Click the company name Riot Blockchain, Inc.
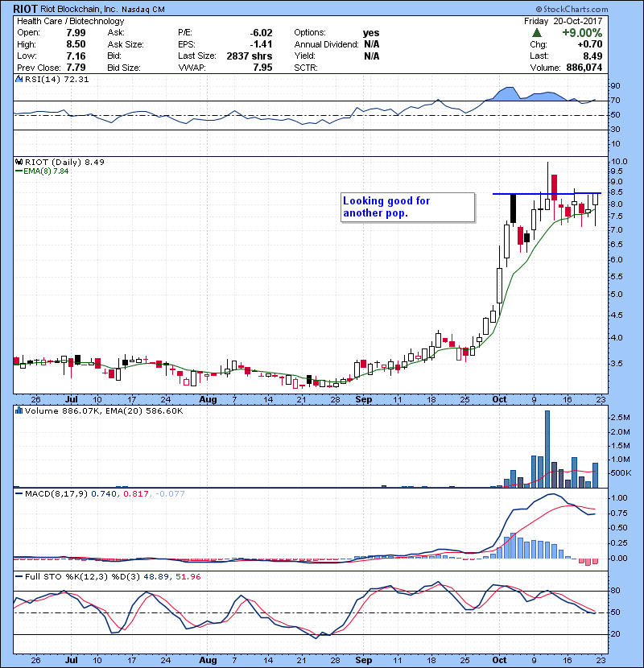 [79, 9]
